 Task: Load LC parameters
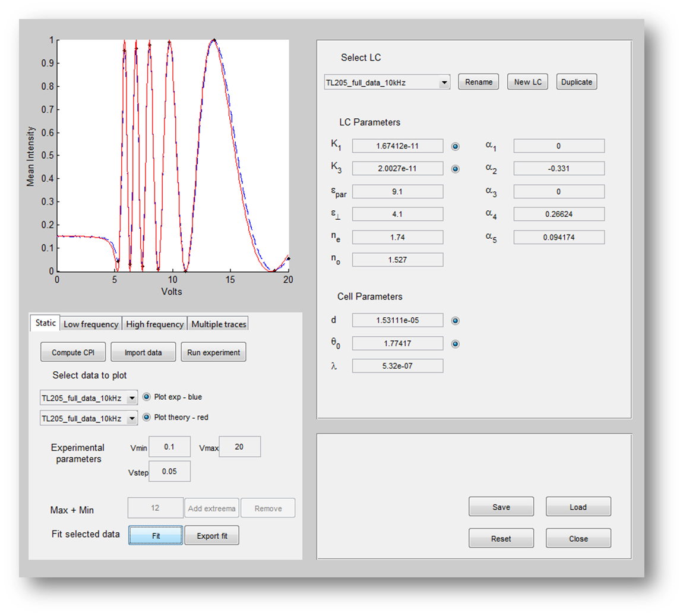(x=578, y=507)
